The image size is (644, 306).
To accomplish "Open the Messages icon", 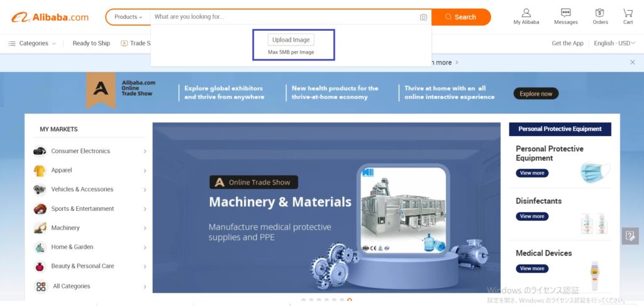I will click(565, 13).
